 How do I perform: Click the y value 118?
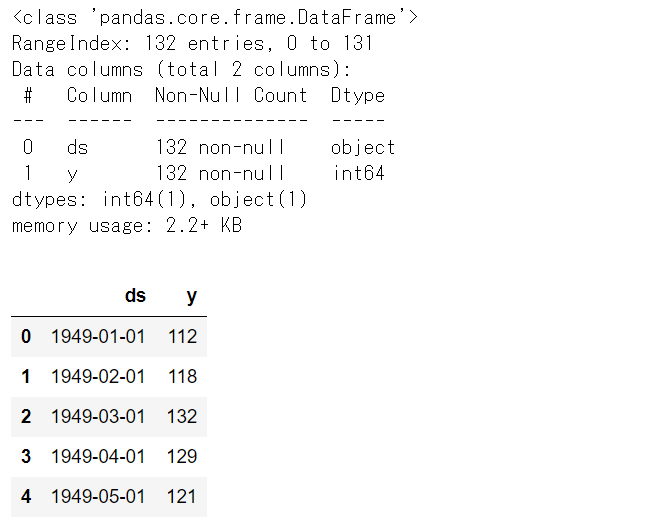pyautogui.click(x=183, y=377)
